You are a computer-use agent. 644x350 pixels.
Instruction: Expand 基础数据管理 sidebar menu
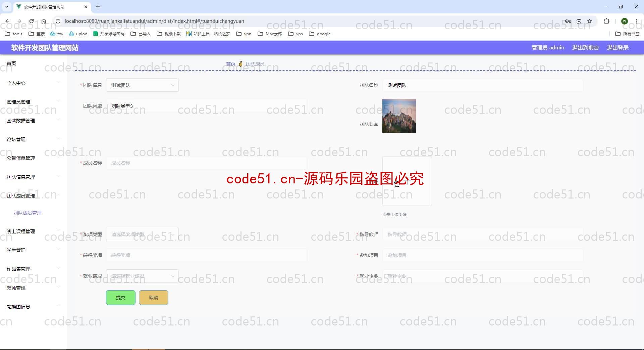[x=34, y=121]
